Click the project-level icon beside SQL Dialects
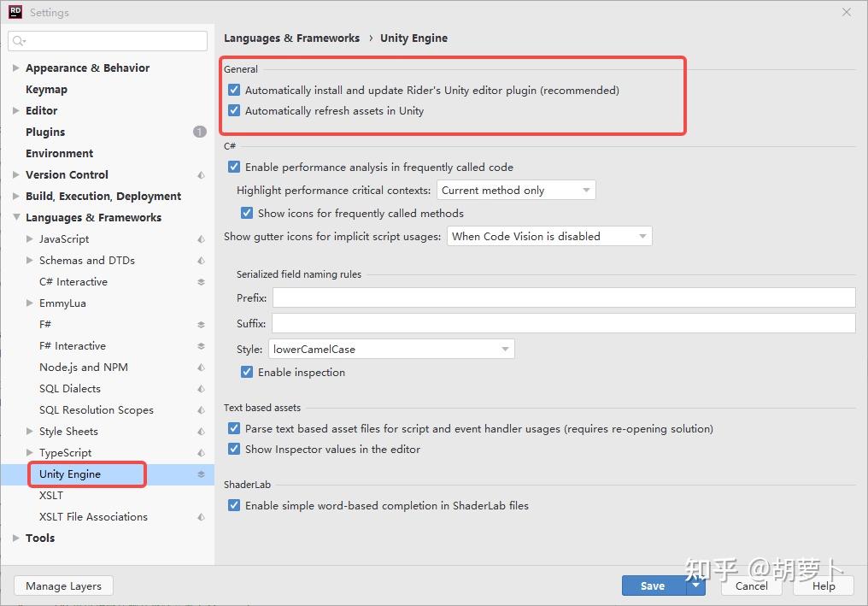 click(x=201, y=389)
